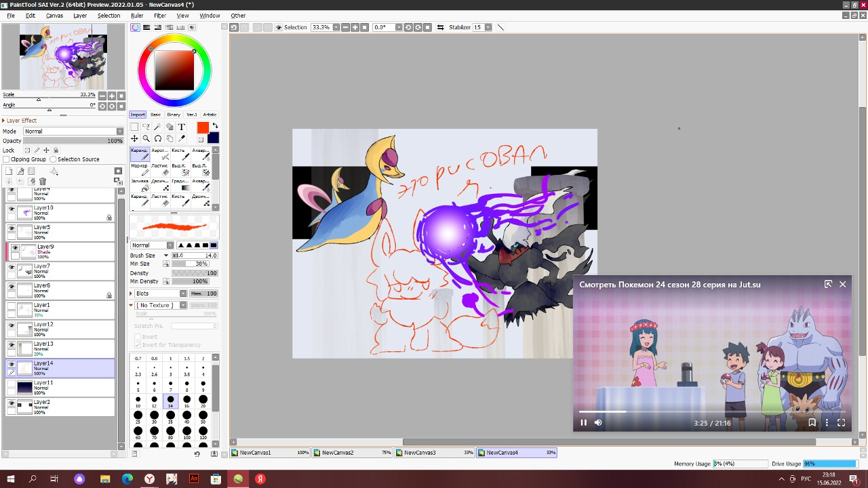868x488 pixels.
Task: Open the Layer menu
Action: (x=80, y=16)
